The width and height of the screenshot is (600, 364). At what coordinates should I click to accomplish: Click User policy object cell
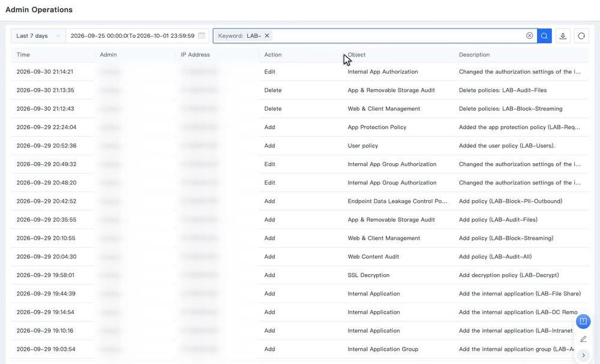tap(363, 146)
